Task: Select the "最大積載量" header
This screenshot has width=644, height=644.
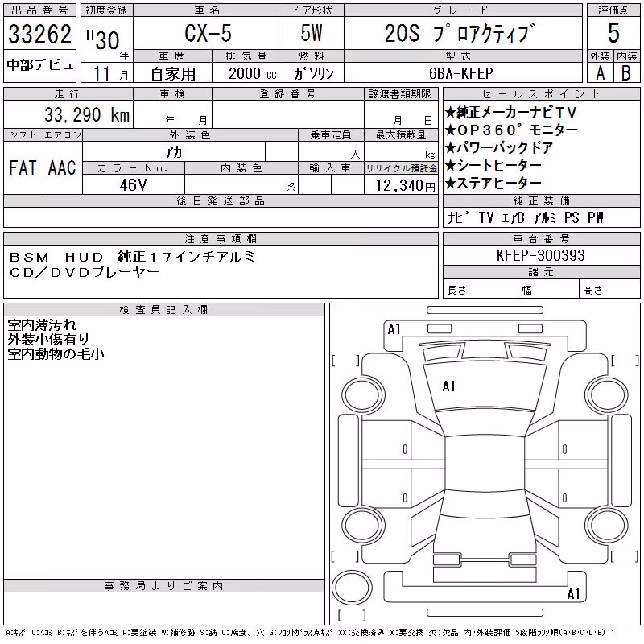Action: (x=400, y=134)
